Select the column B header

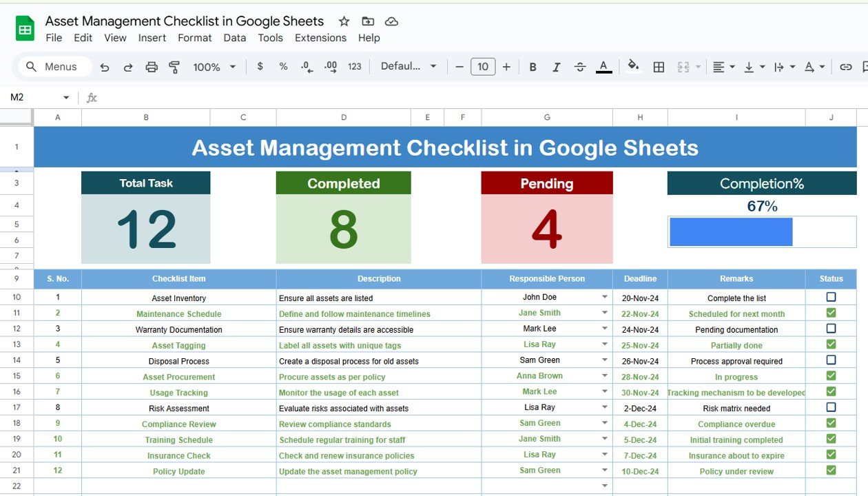(x=146, y=117)
